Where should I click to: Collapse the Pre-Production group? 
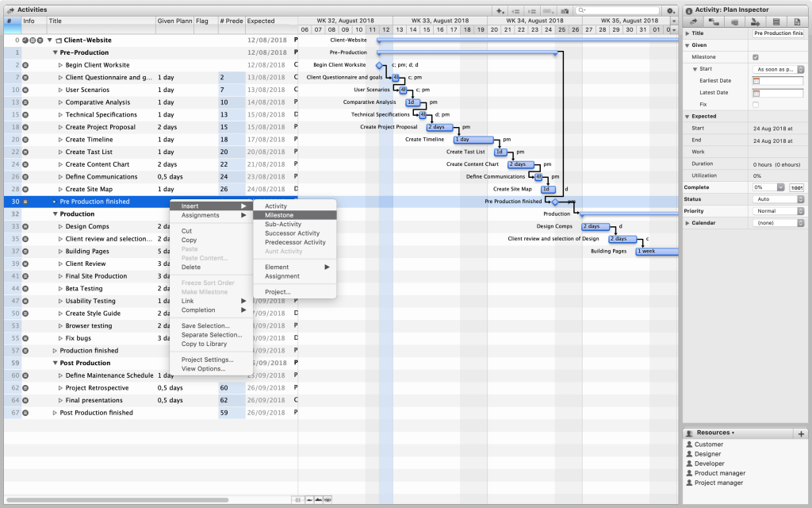[x=55, y=52]
